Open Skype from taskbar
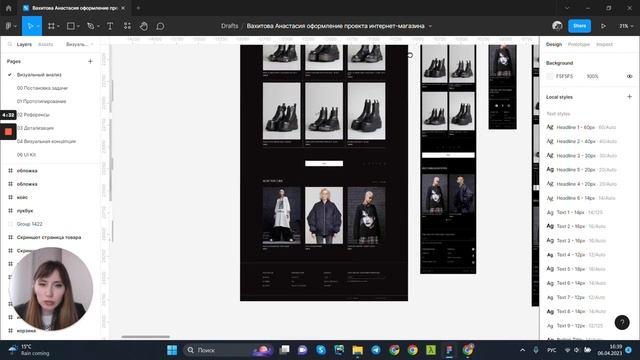This screenshot has width=640, height=360. (321, 350)
